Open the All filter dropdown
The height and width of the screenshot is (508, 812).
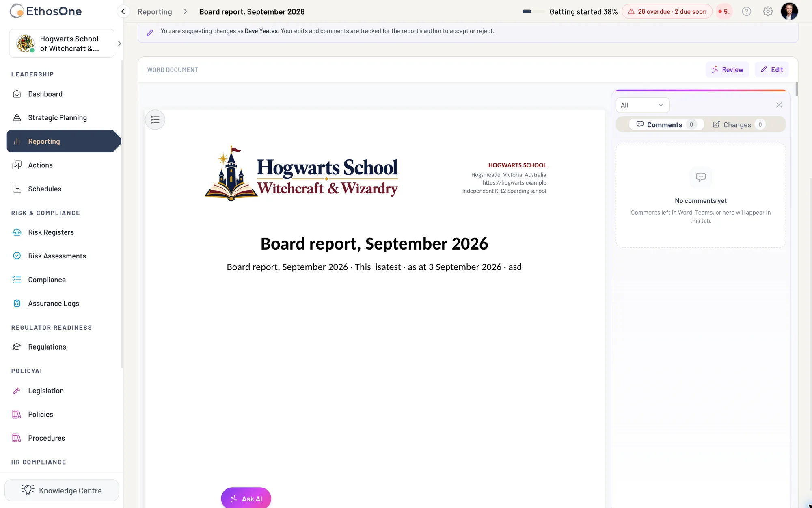point(642,105)
